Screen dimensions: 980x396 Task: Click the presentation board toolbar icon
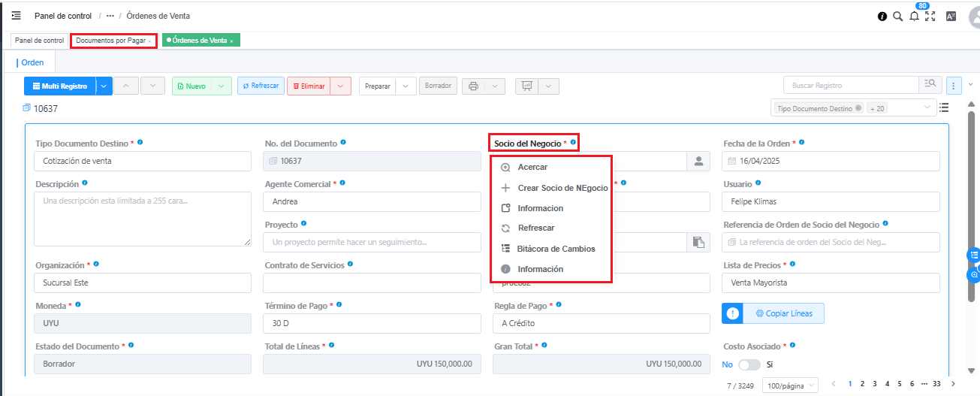(x=526, y=86)
